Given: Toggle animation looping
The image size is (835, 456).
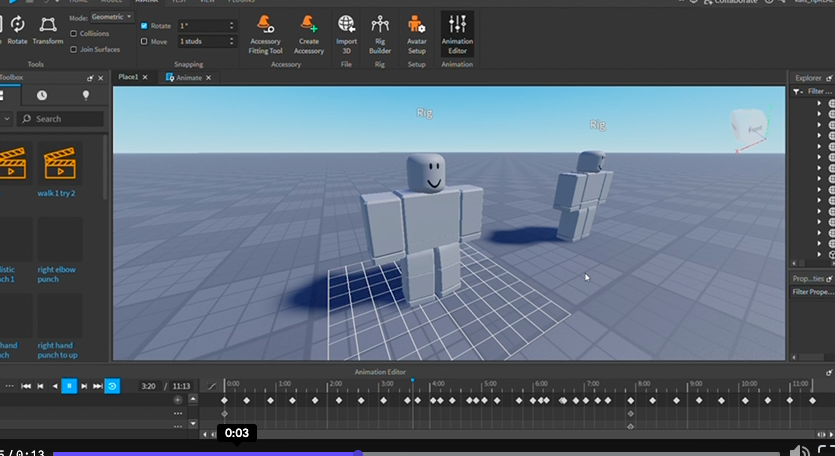Looking at the screenshot, I should pyautogui.click(x=112, y=386).
